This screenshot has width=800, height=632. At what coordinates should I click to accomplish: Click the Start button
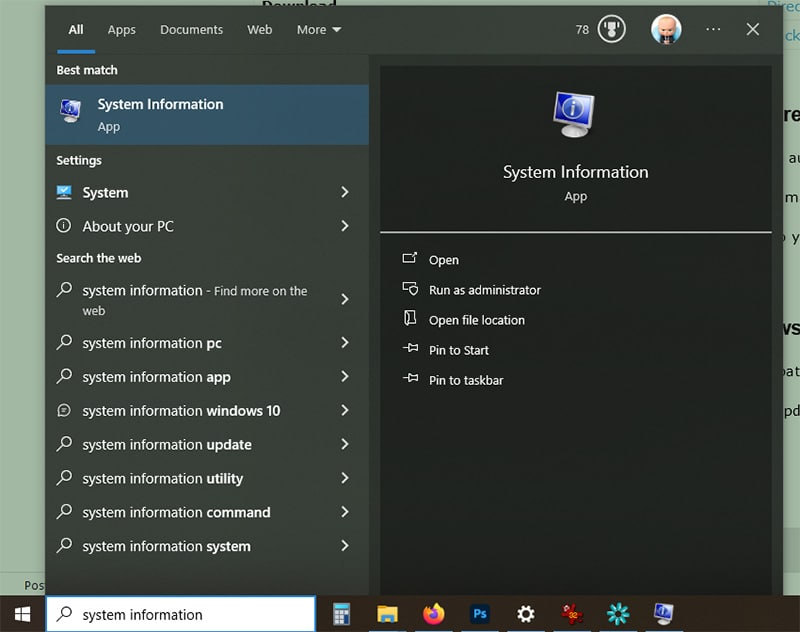[x=20, y=614]
